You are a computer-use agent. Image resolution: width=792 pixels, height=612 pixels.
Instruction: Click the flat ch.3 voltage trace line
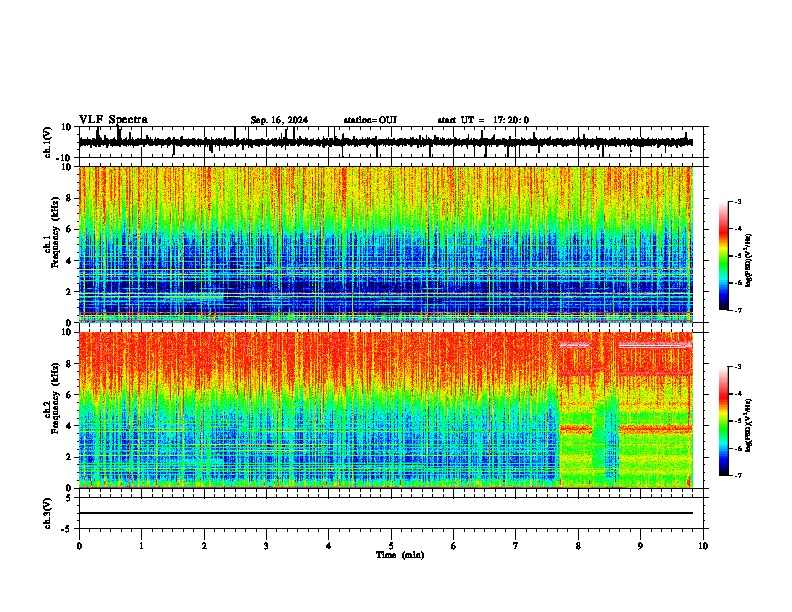tap(386, 513)
